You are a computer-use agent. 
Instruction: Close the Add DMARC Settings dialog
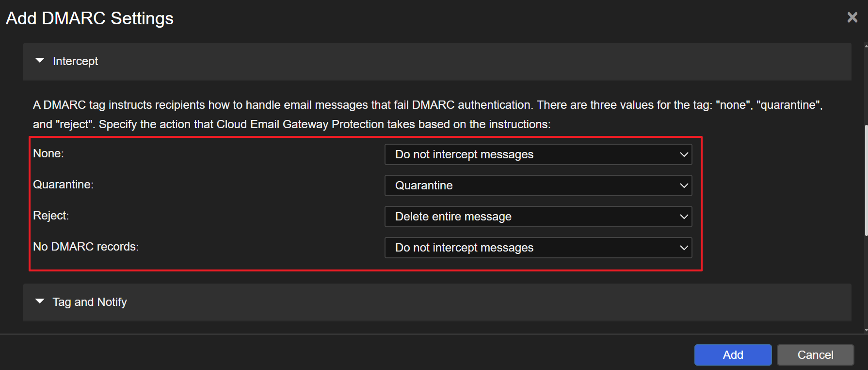point(852,17)
